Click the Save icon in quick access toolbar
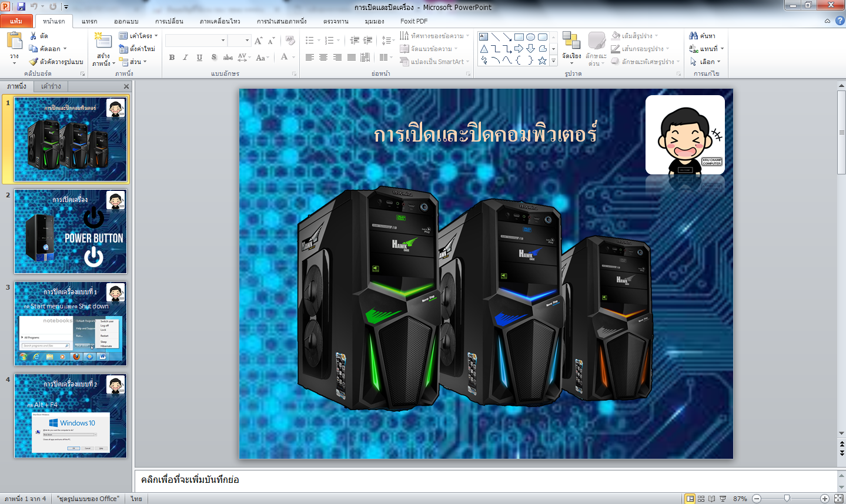The height and width of the screenshot is (504, 846). coord(21,6)
